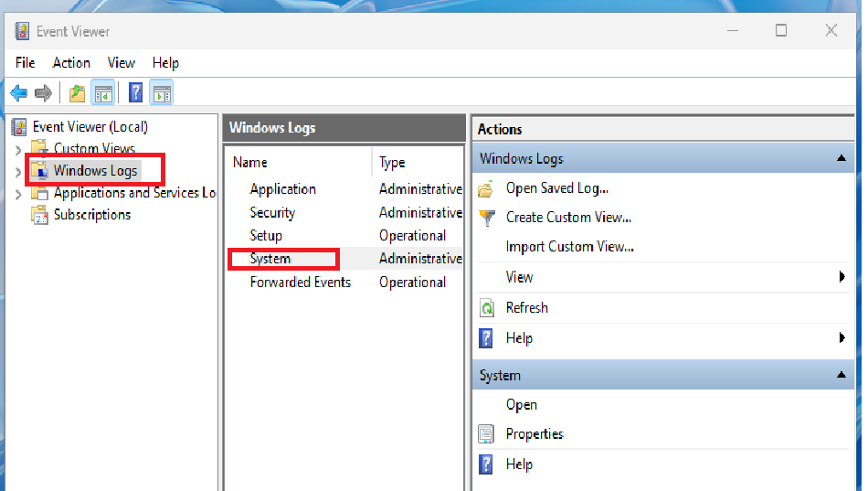The image size is (868, 491).
Task: Collapse the Windows Logs actions section
Action: (842, 158)
